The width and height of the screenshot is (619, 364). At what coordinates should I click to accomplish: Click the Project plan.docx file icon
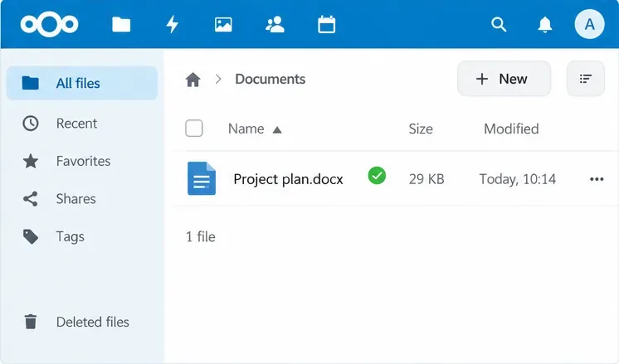point(202,178)
